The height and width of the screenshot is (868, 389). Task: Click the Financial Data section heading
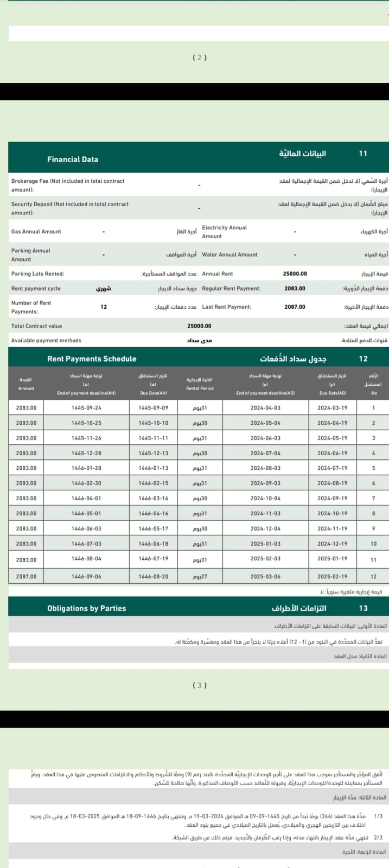[x=73, y=159]
